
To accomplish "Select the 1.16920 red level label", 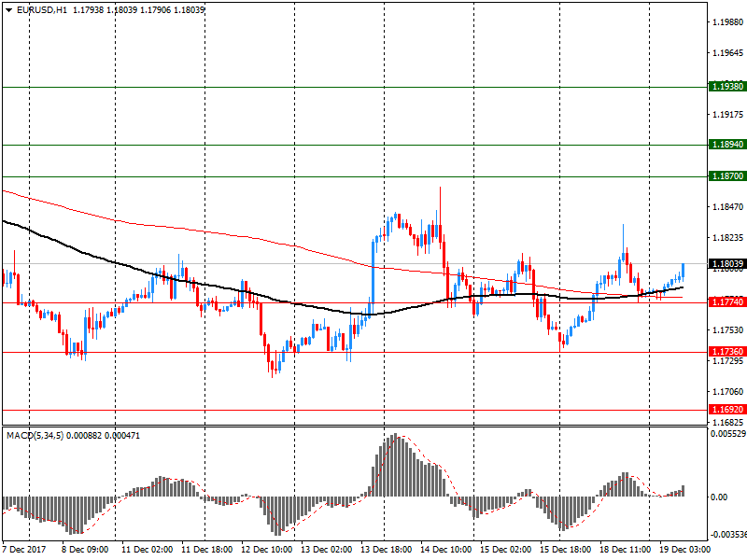I will pyautogui.click(x=727, y=410).
